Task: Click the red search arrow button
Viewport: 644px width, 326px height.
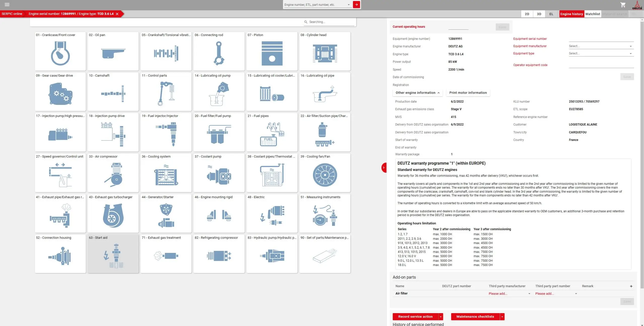Action: click(x=356, y=5)
